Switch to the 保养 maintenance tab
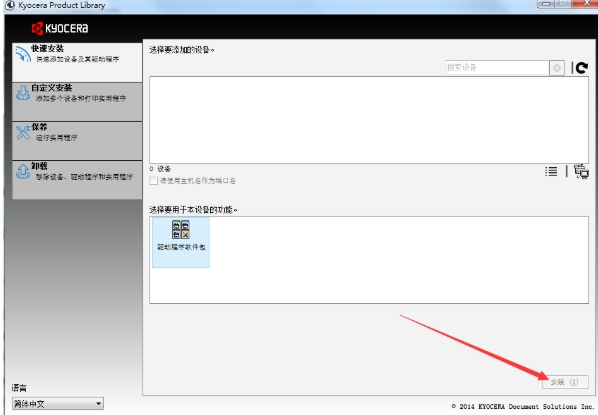 (x=77, y=141)
